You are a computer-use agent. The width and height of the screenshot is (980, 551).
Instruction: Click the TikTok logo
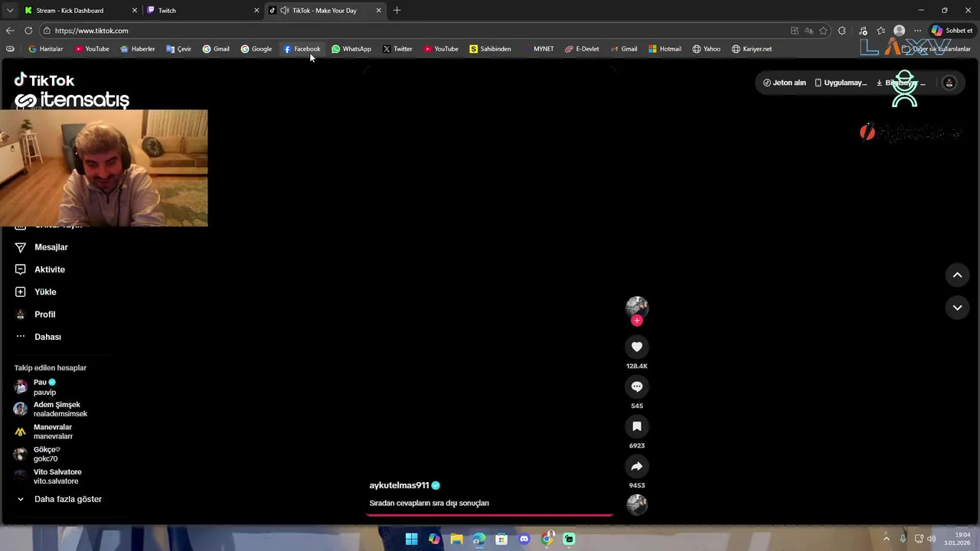[44, 80]
